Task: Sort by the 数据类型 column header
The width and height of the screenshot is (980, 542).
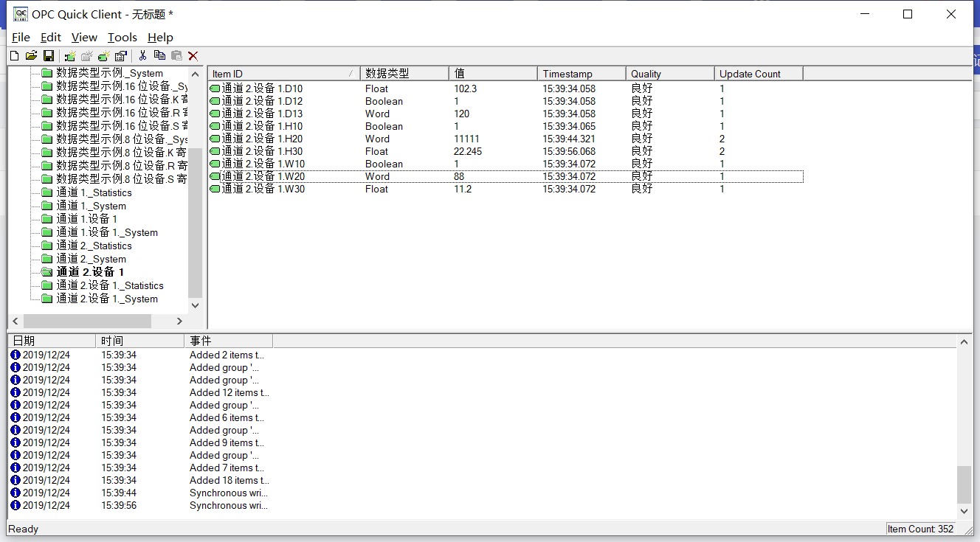Action: 404,74
